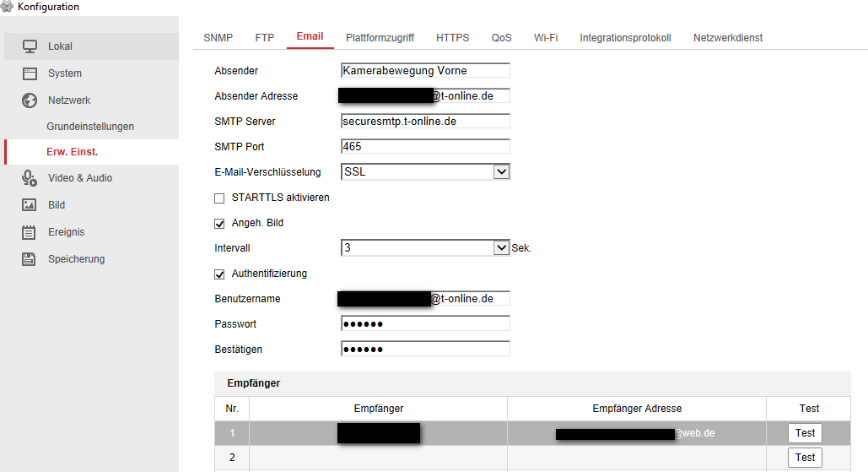Click the Lokal monitor icon
Viewport: 868px width, 472px height.
coord(30,46)
